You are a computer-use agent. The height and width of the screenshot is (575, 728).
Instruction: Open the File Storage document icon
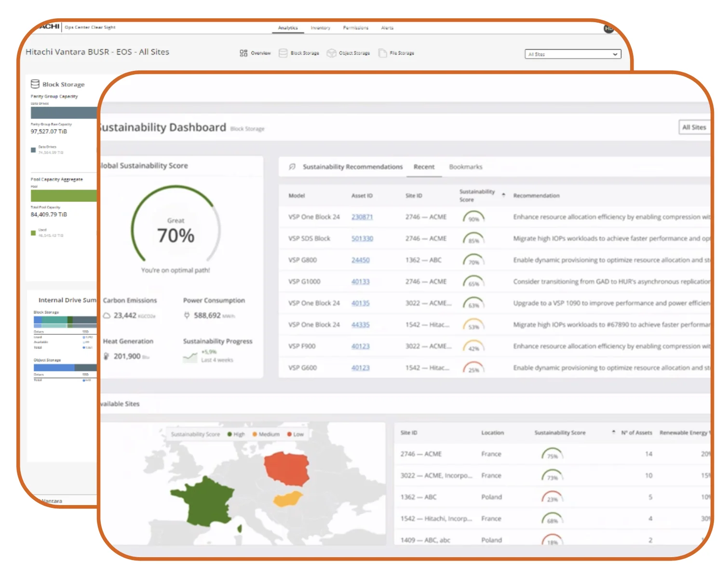point(382,53)
